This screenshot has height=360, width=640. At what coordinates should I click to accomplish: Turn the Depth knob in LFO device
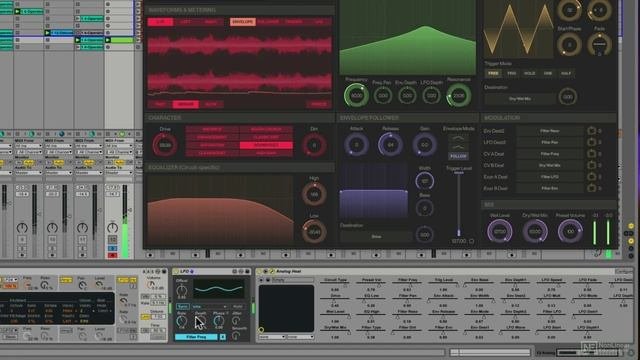(200, 322)
